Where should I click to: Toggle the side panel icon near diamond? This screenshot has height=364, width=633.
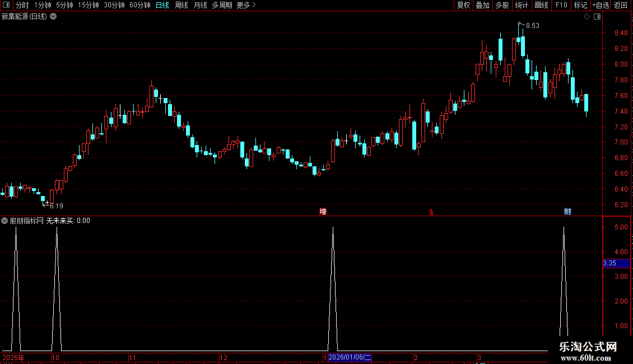pos(597,17)
